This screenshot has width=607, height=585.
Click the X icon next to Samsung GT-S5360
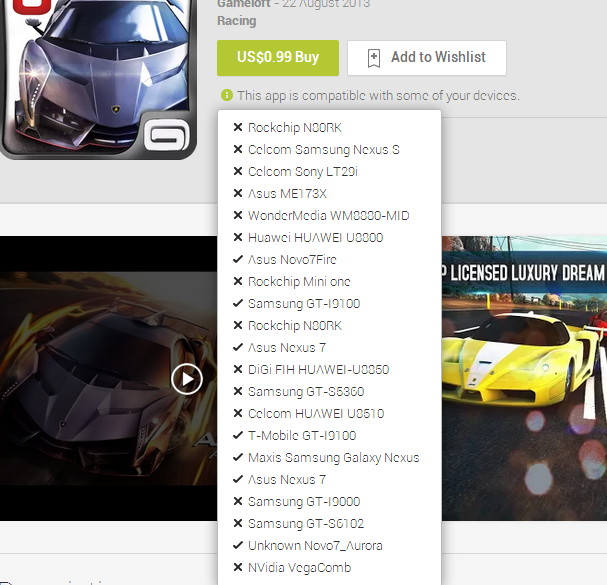pyautogui.click(x=238, y=392)
